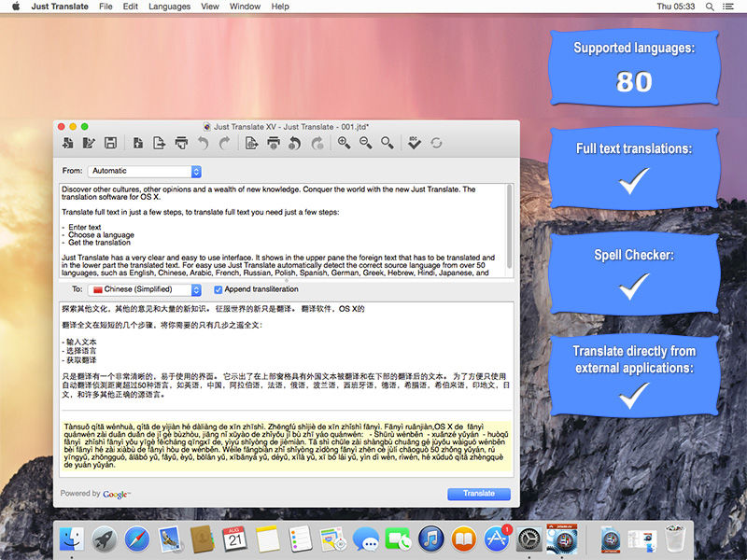747x560 pixels.
Task: Click the Powered by Google logo
Action: pos(116,495)
